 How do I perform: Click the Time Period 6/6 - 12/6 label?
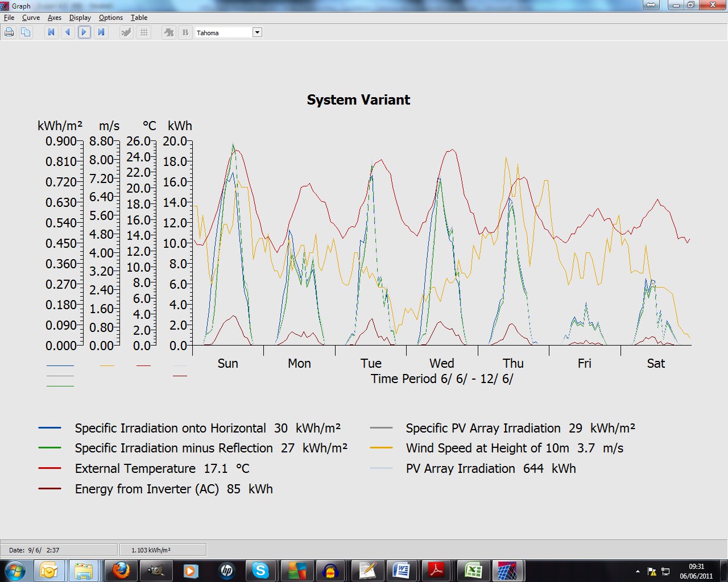tap(442, 379)
